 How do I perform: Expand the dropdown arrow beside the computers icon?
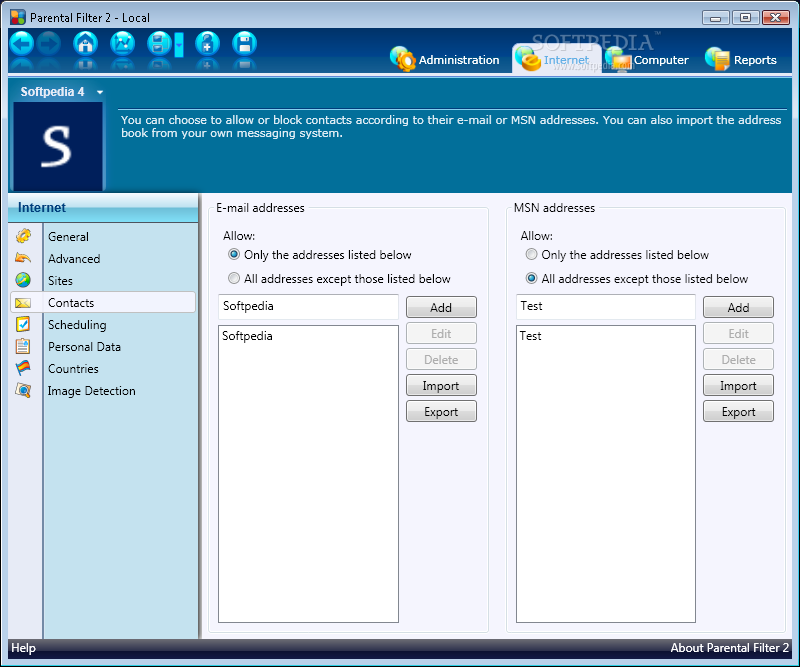coord(179,44)
